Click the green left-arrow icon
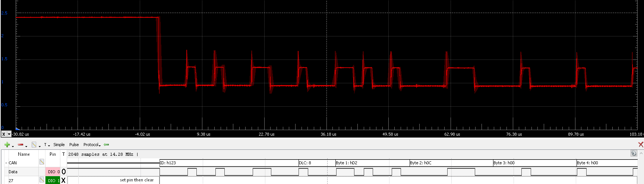644x184 pixels. (x=106, y=145)
